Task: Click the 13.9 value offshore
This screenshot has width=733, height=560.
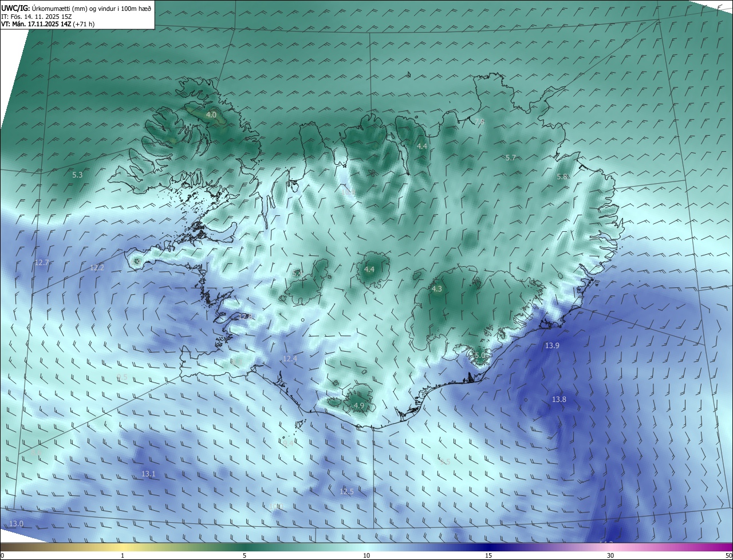Action: (x=552, y=345)
